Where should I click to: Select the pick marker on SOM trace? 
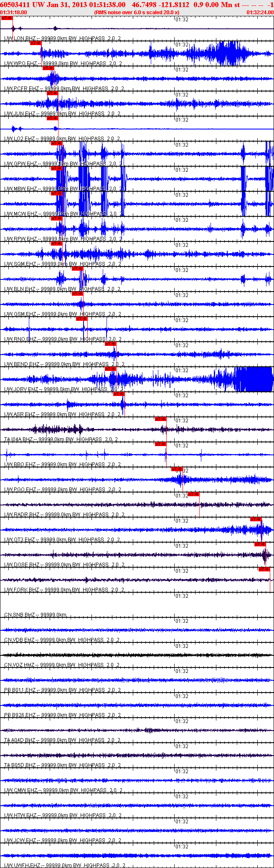57,244
